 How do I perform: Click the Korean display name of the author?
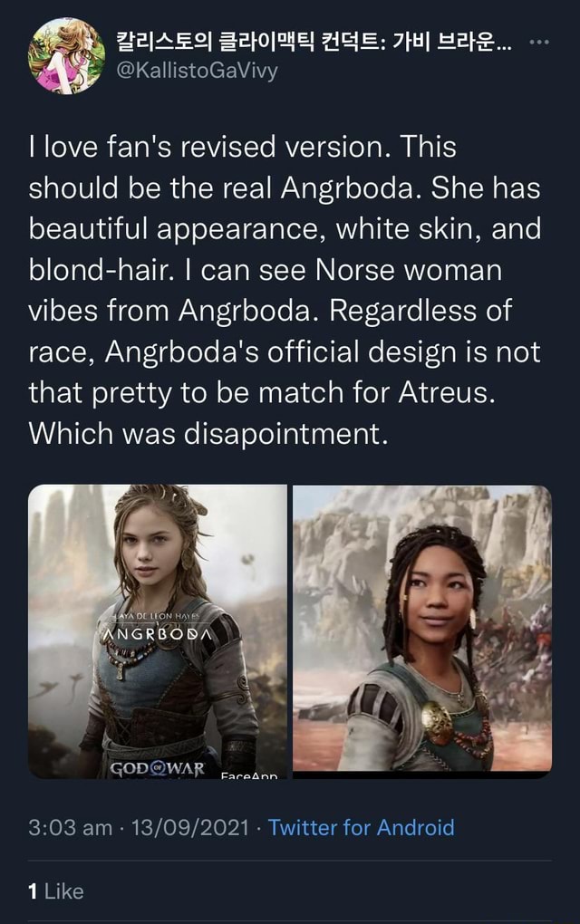tap(314, 42)
